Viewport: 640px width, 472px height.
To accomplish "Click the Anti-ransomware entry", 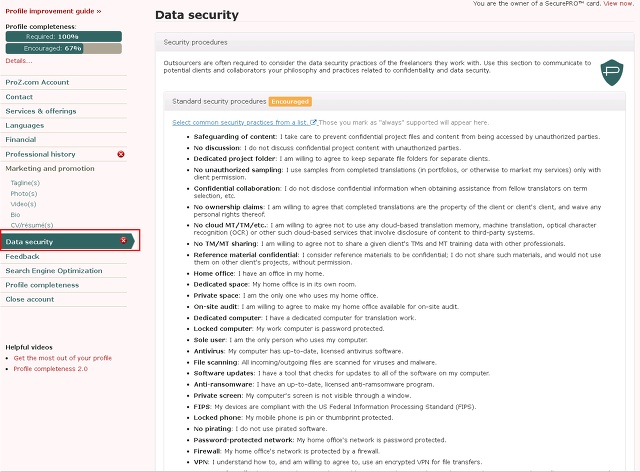I will point(314,384).
